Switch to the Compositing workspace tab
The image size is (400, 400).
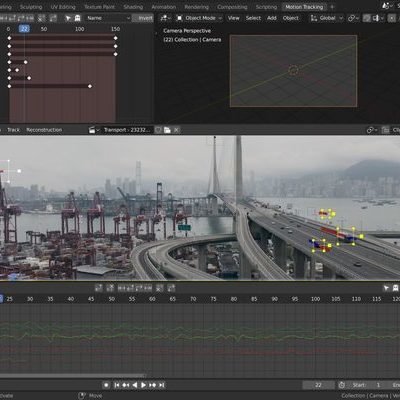232,7
